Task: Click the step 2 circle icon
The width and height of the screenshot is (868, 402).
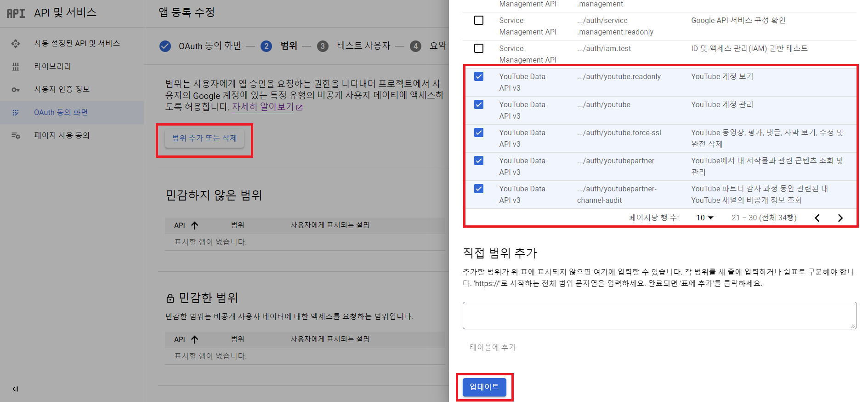Action: pyautogui.click(x=266, y=46)
